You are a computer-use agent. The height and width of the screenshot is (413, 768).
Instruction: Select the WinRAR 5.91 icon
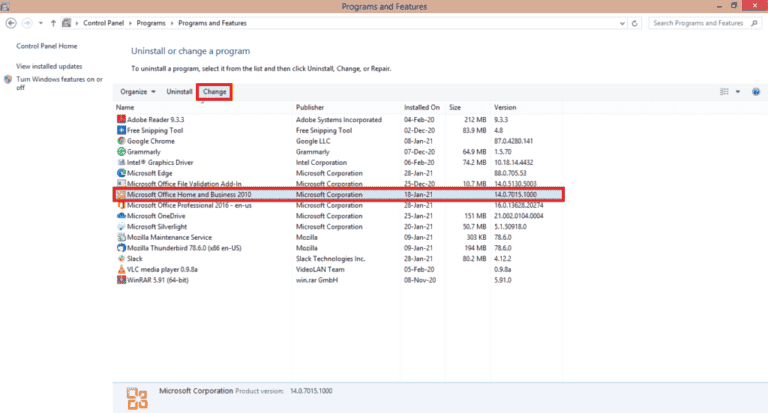click(x=120, y=280)
